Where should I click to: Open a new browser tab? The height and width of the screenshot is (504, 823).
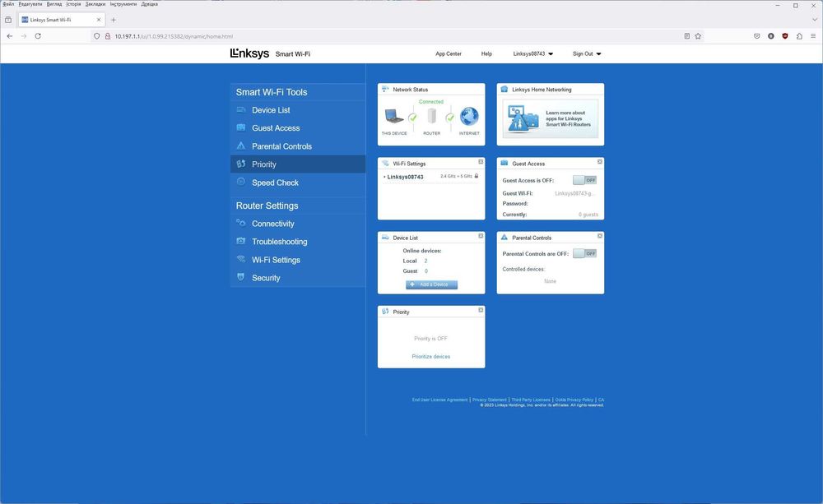[114, 20]
